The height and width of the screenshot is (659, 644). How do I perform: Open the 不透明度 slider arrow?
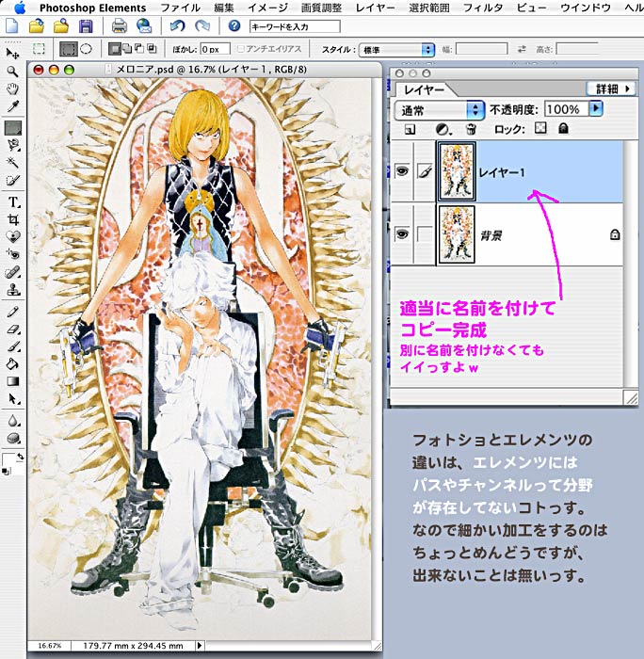pyautogui.click(x=596, y=109)
